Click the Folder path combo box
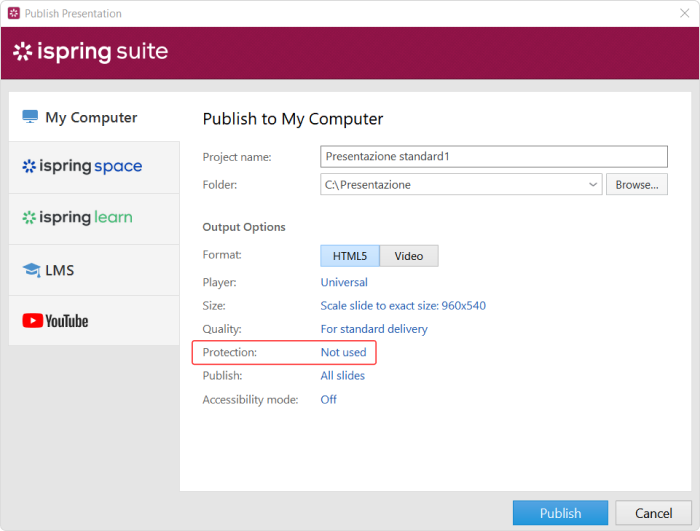700x531 pixels. [x=461, y=184]
